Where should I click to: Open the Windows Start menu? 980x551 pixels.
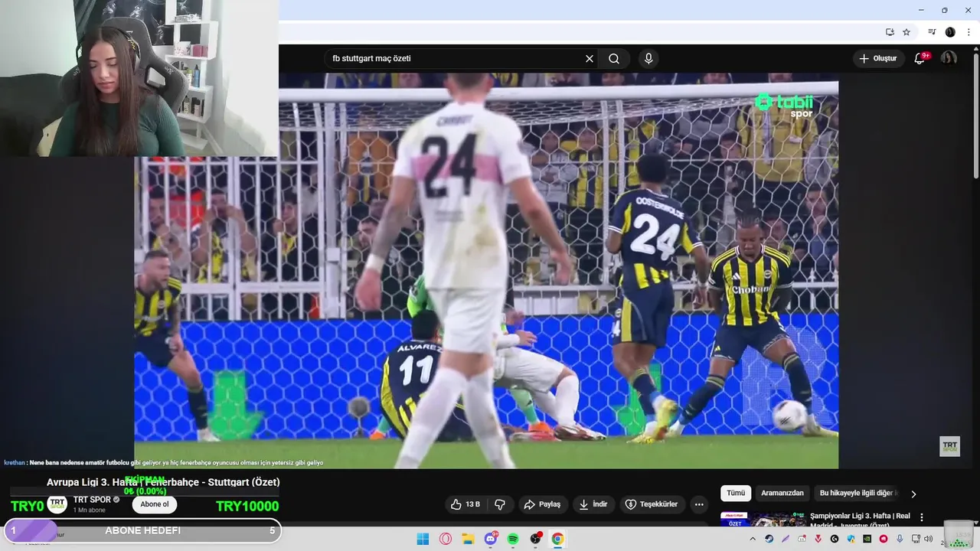(x=423, y=539)
